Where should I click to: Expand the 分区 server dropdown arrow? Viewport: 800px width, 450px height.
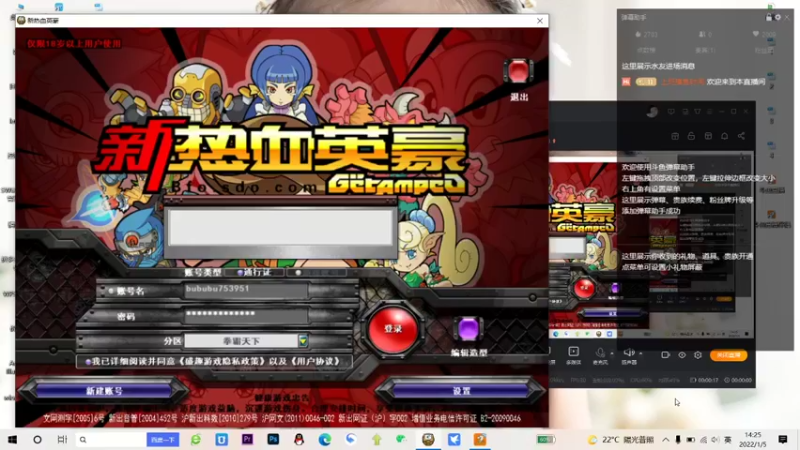(x=303, y=340)
